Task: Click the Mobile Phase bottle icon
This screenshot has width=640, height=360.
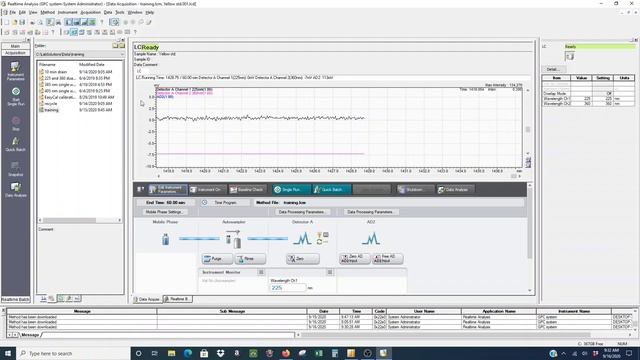Action: pyautogui.click(x=165, y=239)
